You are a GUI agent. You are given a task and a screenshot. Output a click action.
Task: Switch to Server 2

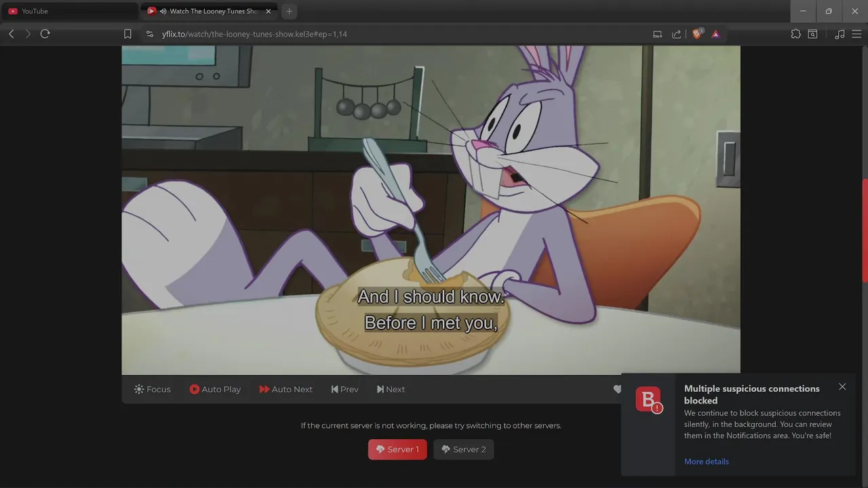point(464,449)
